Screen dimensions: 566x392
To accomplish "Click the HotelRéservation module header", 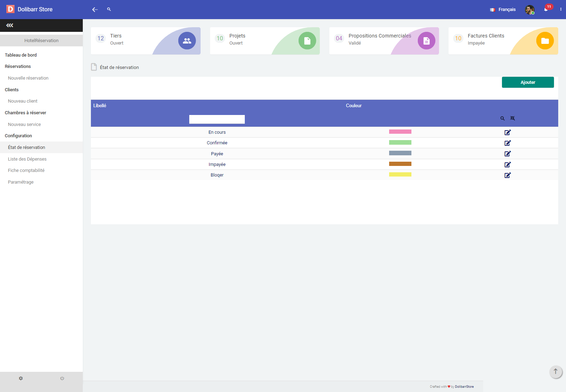I will click(41, 40).
